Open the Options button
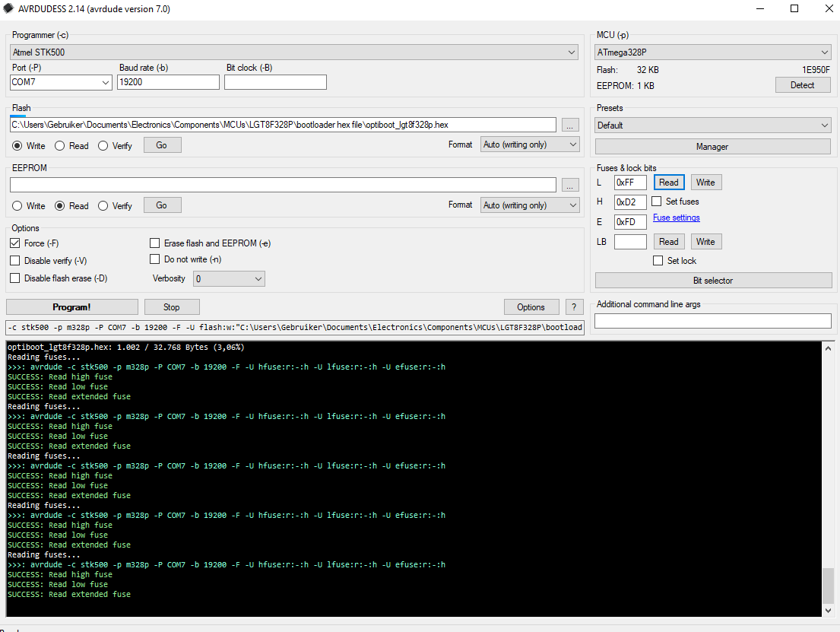The image size is (840, 632). (531, 307)
